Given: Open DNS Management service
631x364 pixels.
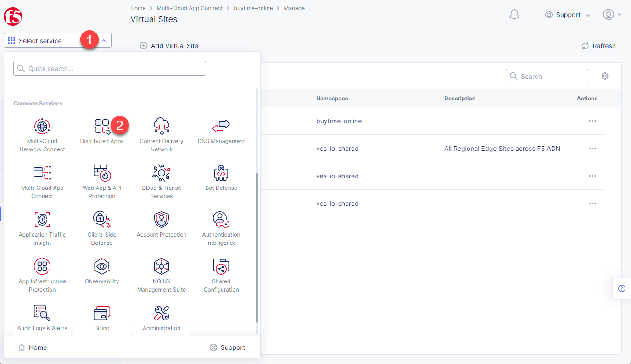Looking at the screenshot, I should tap(221, 131).
